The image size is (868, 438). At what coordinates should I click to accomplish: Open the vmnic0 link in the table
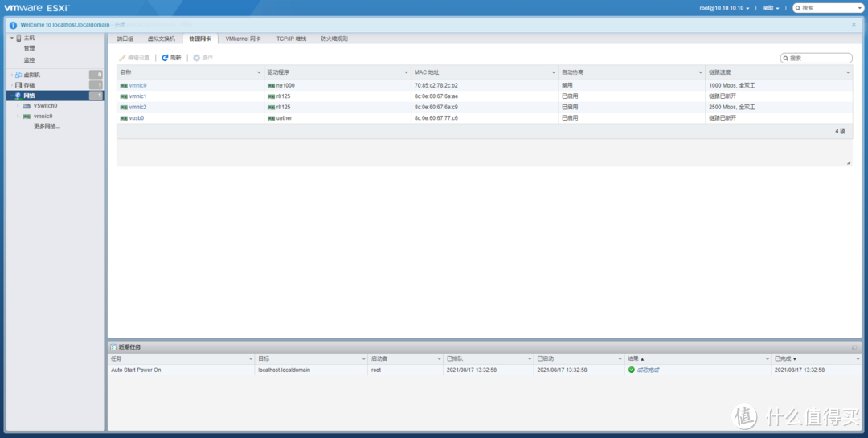[138, 86]
